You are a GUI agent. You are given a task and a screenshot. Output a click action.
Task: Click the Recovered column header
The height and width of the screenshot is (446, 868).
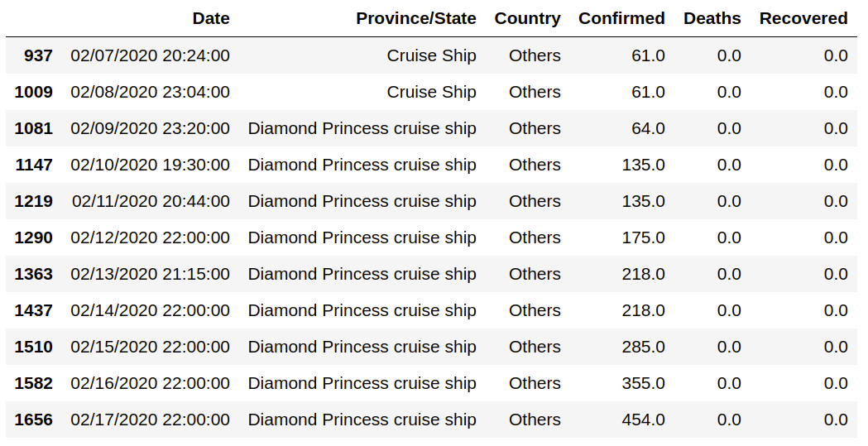[x=803, y=18]
